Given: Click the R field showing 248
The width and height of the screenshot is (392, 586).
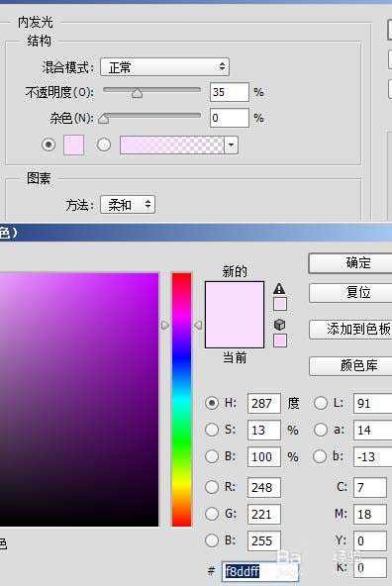Looking at the screenshot, I should point(264,487).
